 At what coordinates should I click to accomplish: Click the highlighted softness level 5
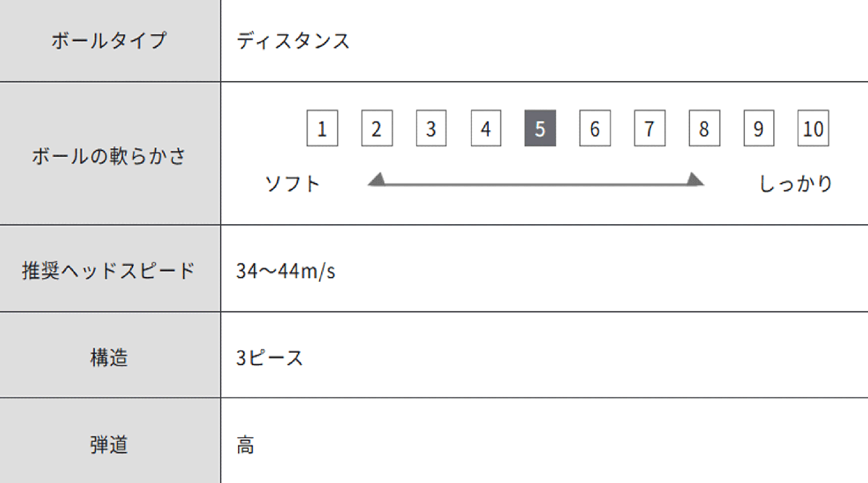click(540, 129)
